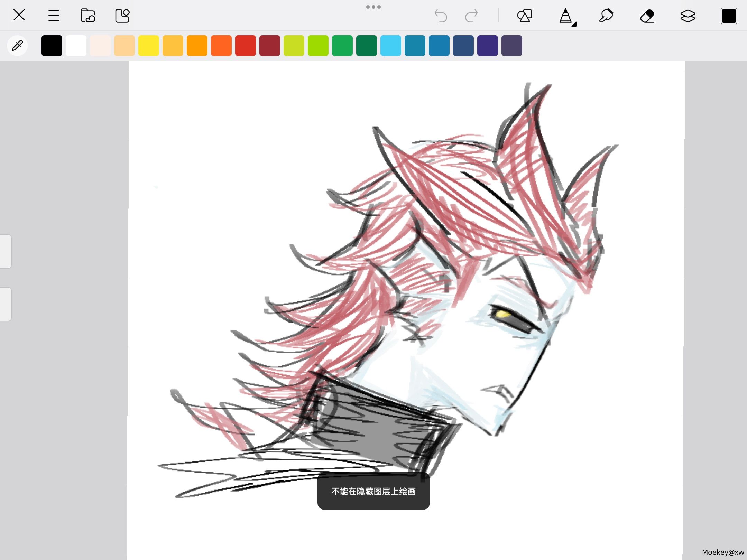This screenshot has width=747, height=560.
Task: Dismiss the hidden layer warning toast
Action: tap(373, 491)
